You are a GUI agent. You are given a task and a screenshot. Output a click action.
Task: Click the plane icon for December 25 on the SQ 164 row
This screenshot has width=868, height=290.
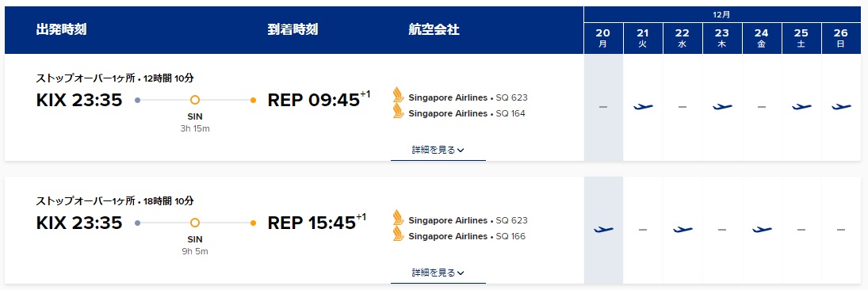tap(801, 107)
